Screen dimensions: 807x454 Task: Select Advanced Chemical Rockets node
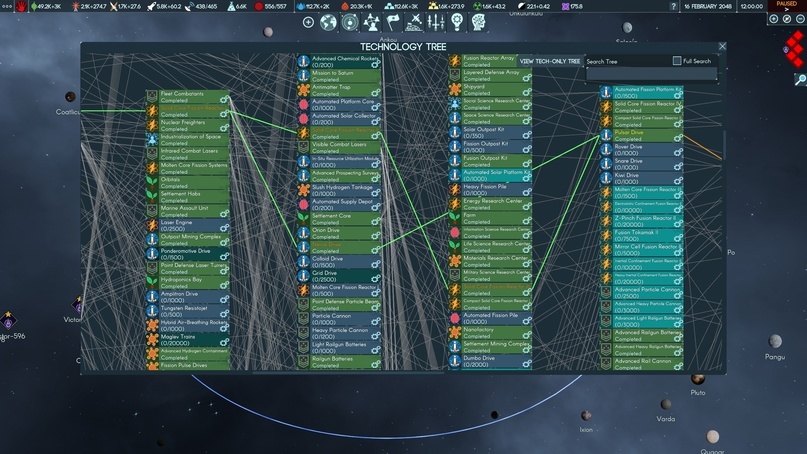(339, 62)
